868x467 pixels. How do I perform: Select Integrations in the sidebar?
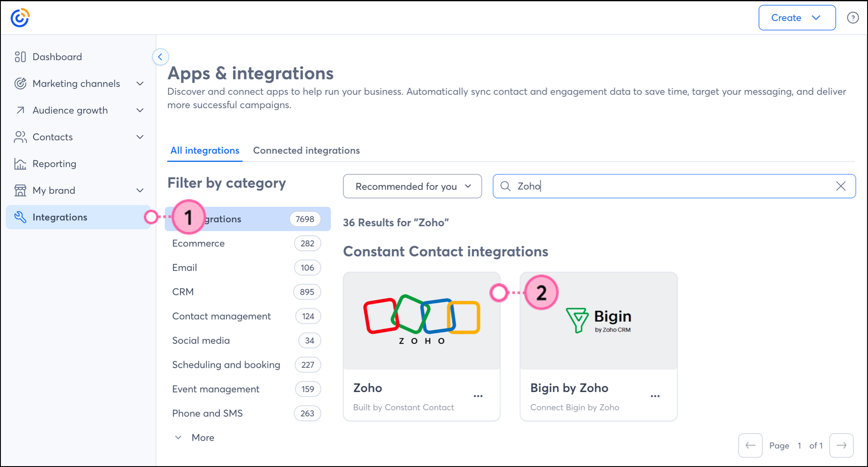point(78,217)
